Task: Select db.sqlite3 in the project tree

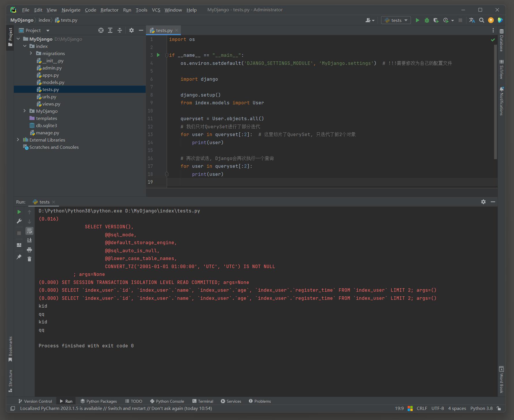Action: (x=80, y=125)
